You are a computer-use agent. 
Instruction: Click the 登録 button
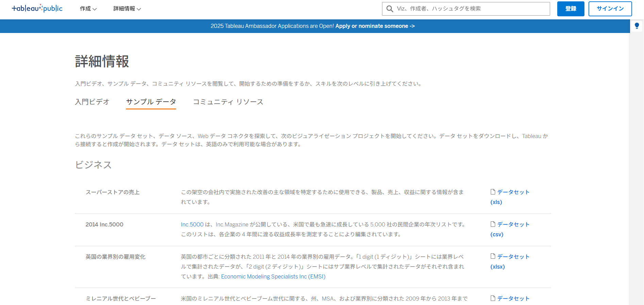tap(571, 9)
